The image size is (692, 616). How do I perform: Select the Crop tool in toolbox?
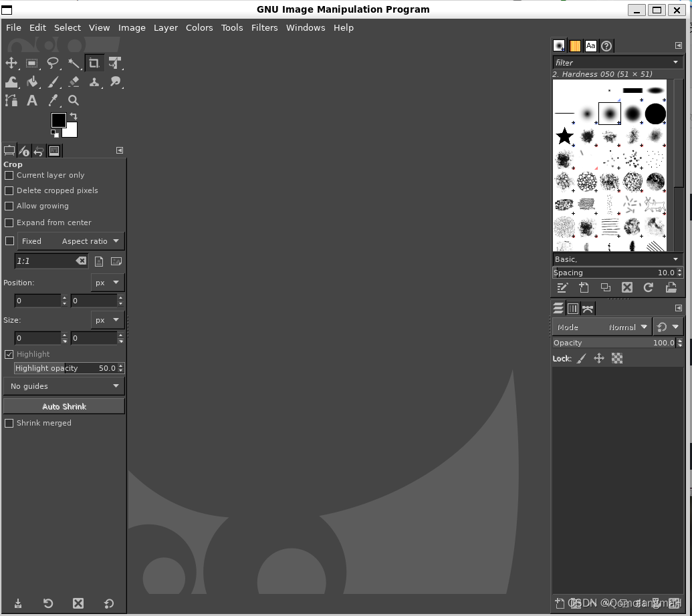click(94, 63)
